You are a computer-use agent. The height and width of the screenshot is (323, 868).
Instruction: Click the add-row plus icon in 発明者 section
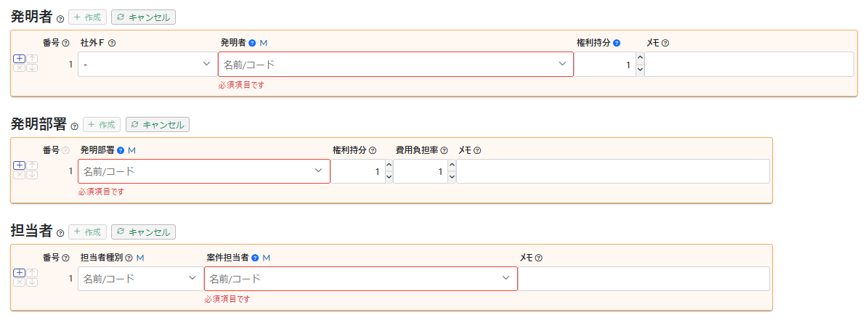[19, 58]
